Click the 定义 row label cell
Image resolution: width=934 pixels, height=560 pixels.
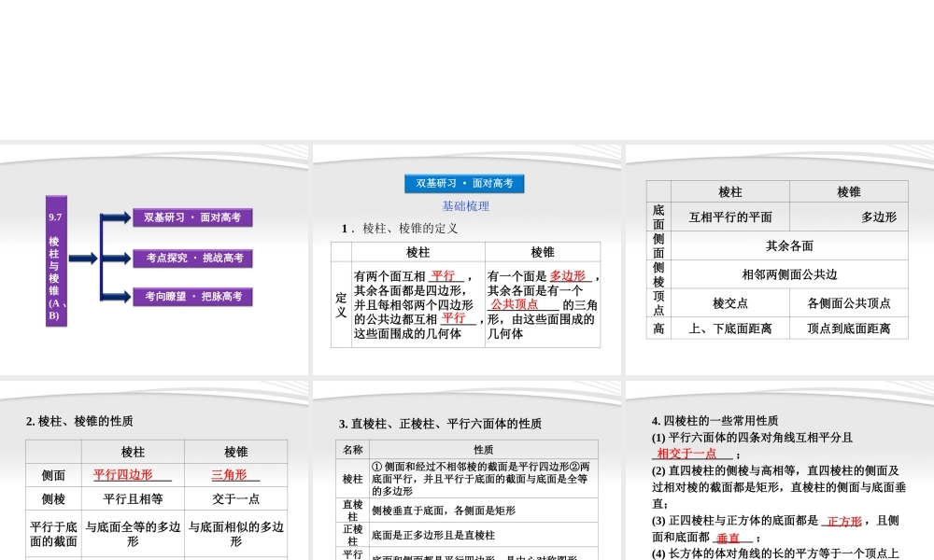[341, 304]
